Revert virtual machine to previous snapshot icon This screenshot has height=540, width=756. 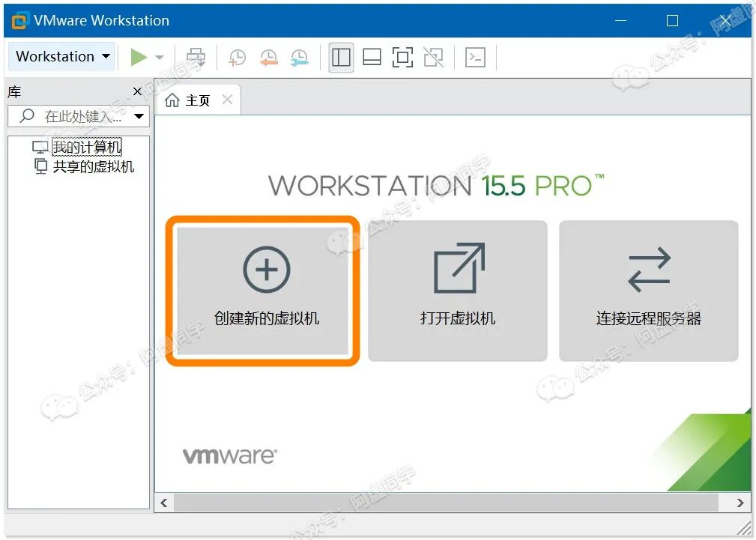coord(268,58)
